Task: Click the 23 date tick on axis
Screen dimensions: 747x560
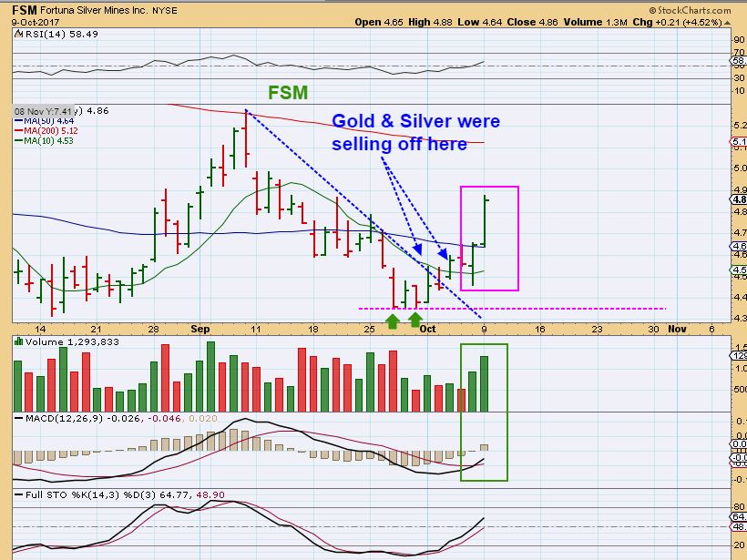Action: (x=597, y=329)
